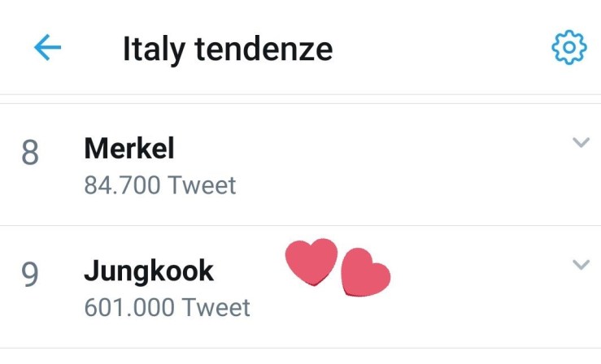Open the Merkel trending topic
Image resolution: width=601 pixels, height=364 pixels.
point(128,149)
